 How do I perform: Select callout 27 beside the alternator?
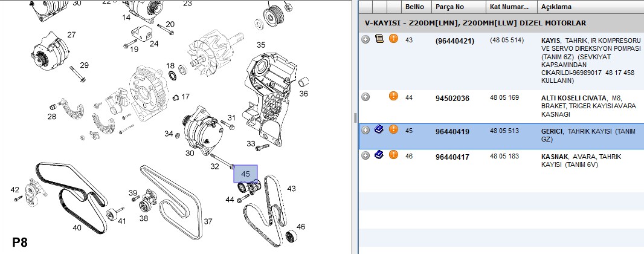(71, 34)
